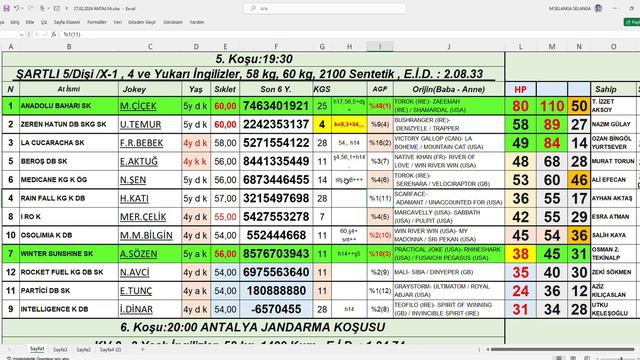Click the Redo arrow icon
This screenshot has height=360, width=640.
pos(30,8)
